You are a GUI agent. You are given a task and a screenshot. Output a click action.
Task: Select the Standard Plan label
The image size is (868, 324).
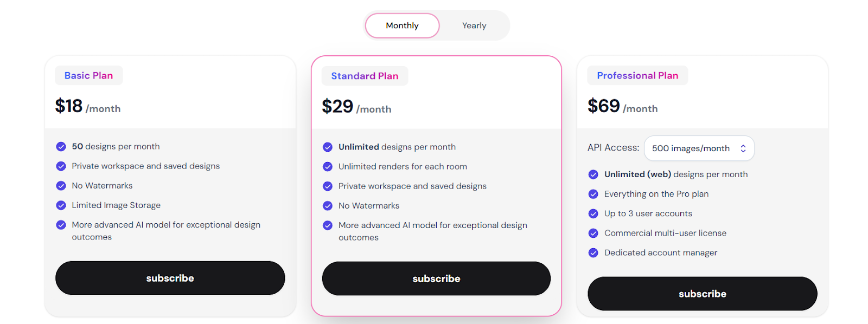[365, 76]
